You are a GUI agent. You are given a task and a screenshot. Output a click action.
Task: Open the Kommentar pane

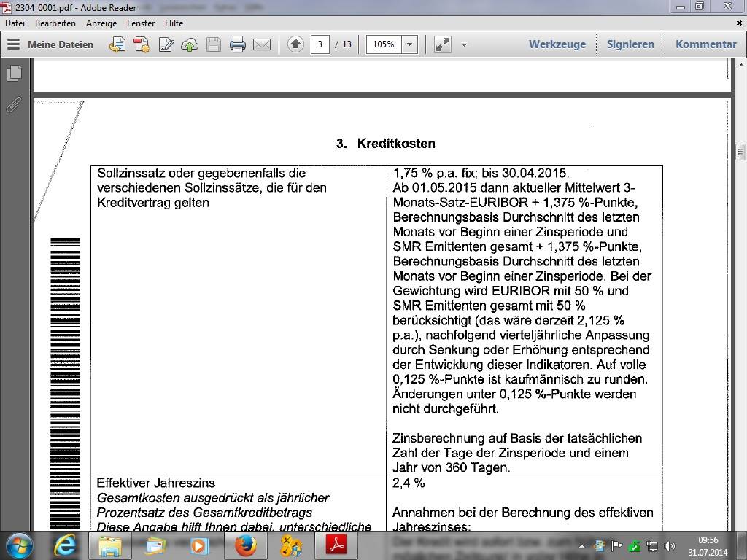705,44
